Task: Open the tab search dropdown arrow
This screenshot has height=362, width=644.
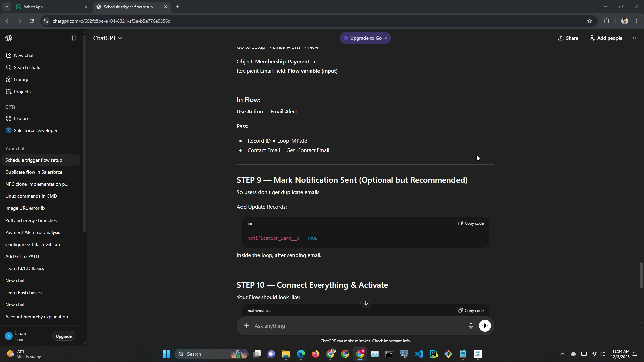Action: click(x=6, y=7)
